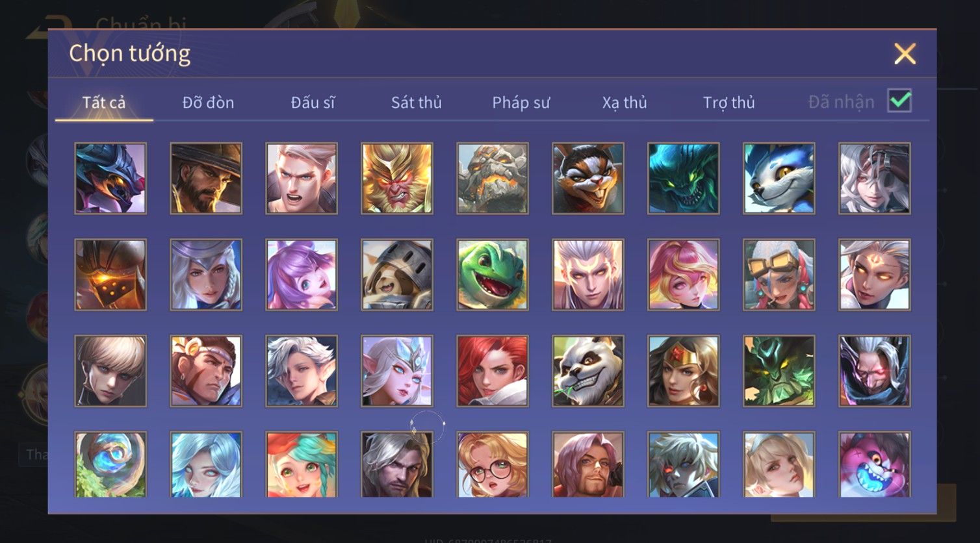Select the rock golem hero portrait

[493, 179]
